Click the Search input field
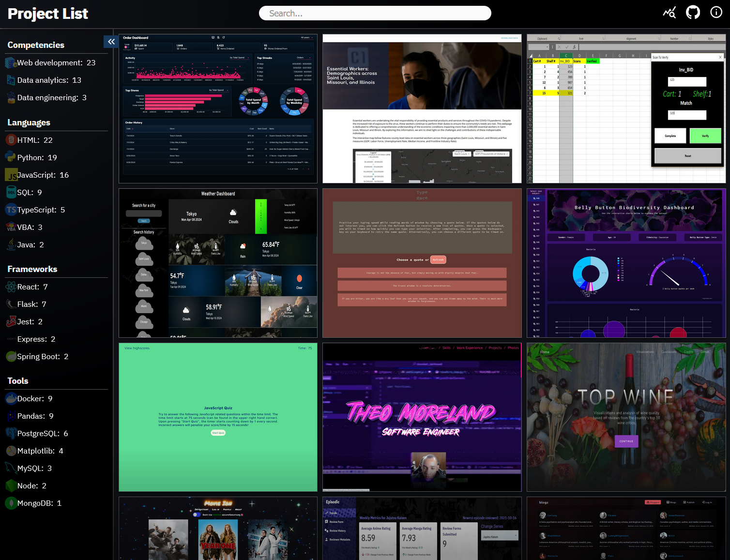730x560 pixels. click(375, 13)
